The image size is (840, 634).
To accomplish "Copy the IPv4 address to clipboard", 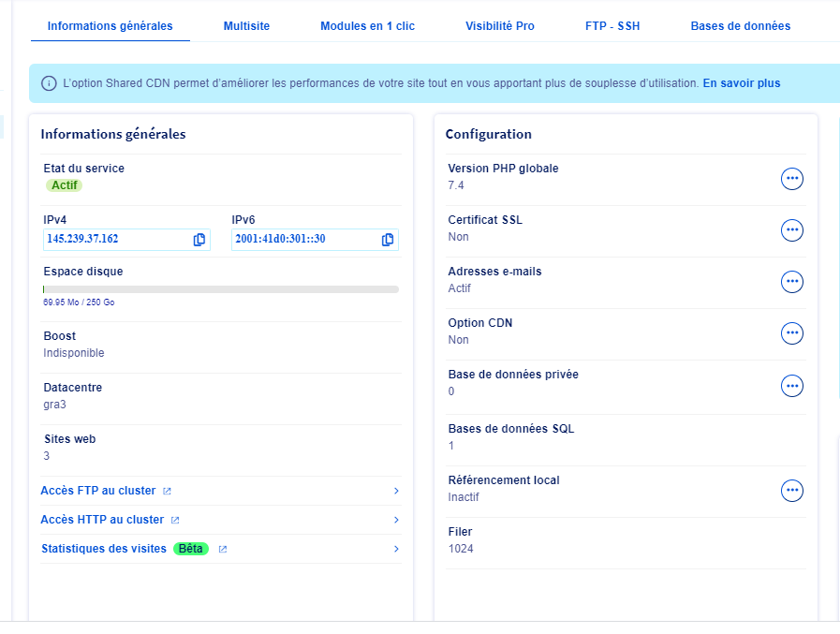I will point(199,240).
